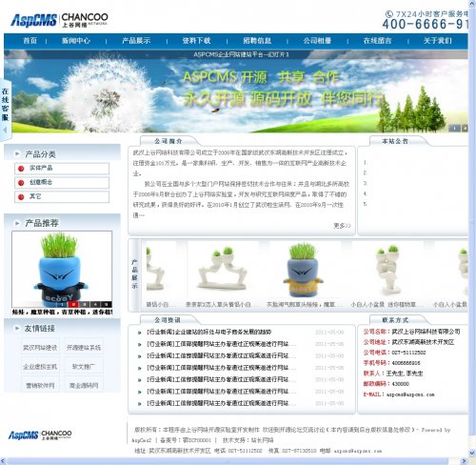The width and height of the screenshot is (476, 465).
Task: Click the phone icon beside 7X24小时客户服务
Action: click(x=389, y=14)
